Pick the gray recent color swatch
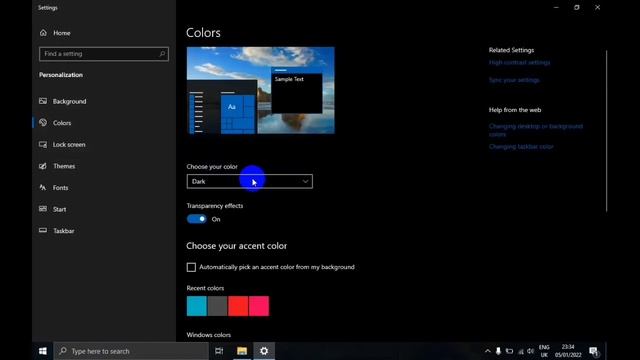The image size is (640, 360). [x=218, y=306]
